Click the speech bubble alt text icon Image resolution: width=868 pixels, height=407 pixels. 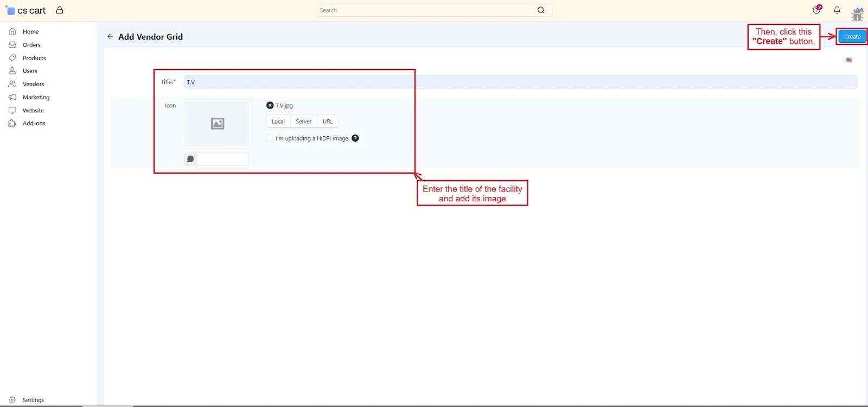[x=190, y=159]
